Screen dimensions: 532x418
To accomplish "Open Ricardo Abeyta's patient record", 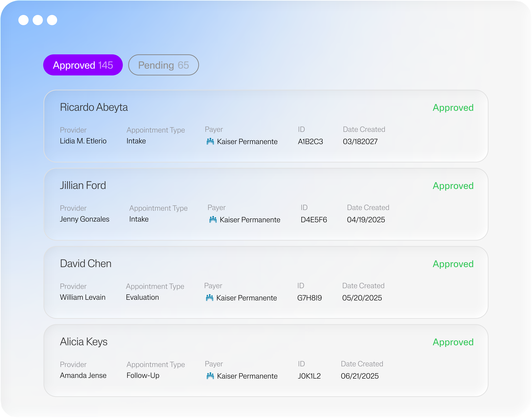I will pyautogui.click(x=94, y=107).
